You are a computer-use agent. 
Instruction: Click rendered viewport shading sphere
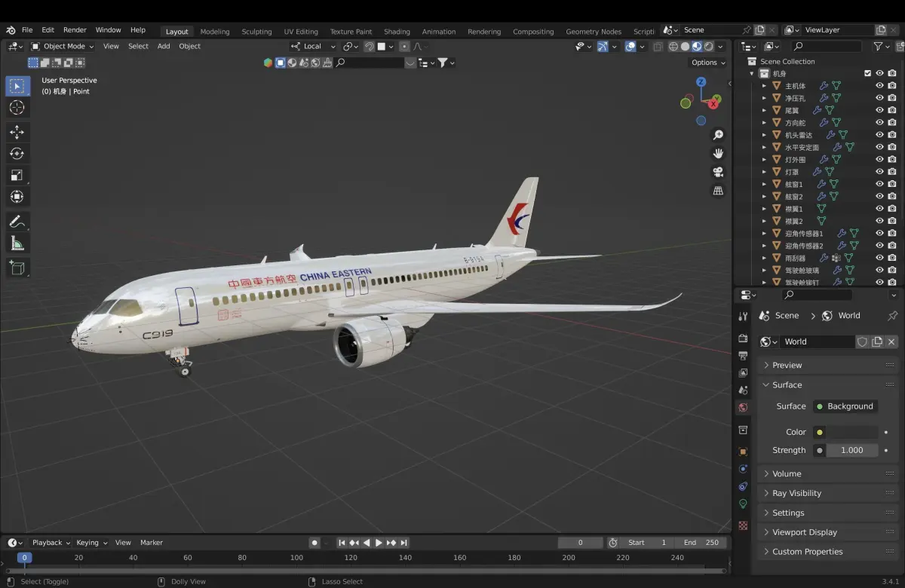pos(709,46)
